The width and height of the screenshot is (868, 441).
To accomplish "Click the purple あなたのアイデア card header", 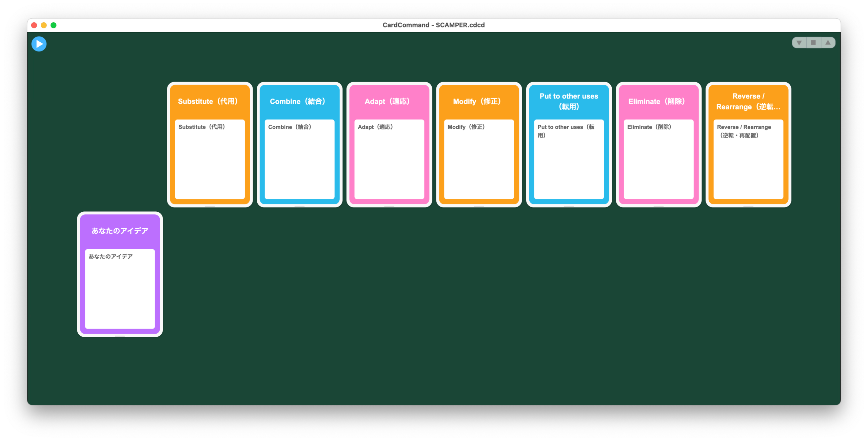I will coord(120,231).
